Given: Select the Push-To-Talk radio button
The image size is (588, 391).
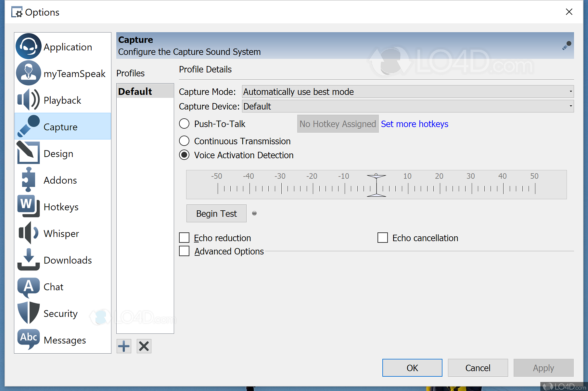Looking at the screenshot, I should (184, 124).
